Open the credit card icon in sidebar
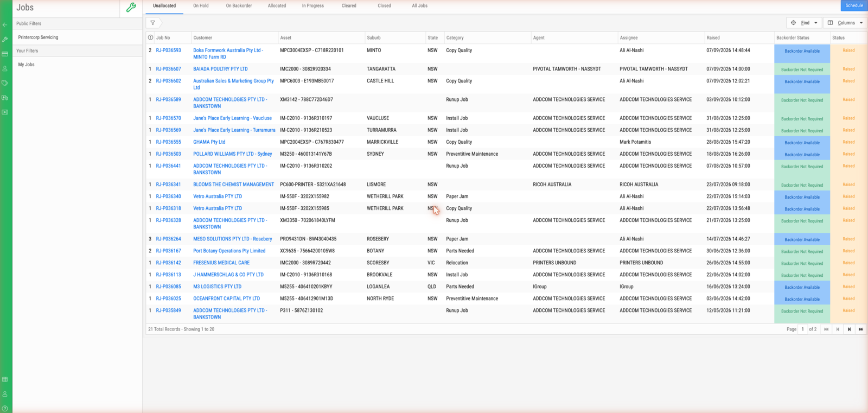The width and height of the screenshot is (868, 413). 5,54
